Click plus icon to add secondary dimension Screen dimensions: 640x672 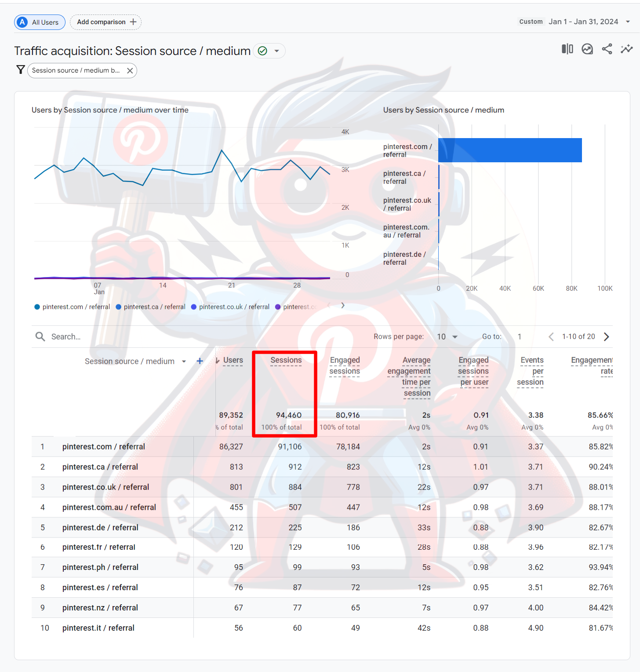[200, 361]
